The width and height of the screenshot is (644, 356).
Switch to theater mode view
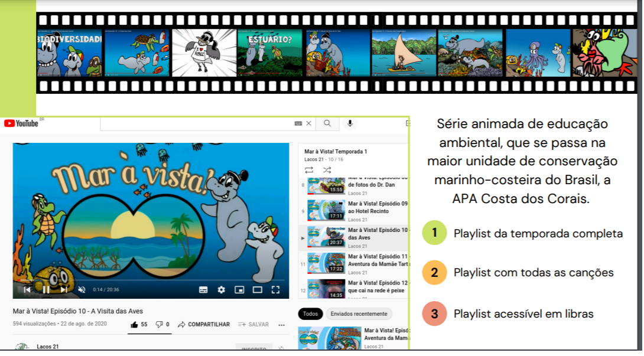pyautogui.click(x=258, y=290)
